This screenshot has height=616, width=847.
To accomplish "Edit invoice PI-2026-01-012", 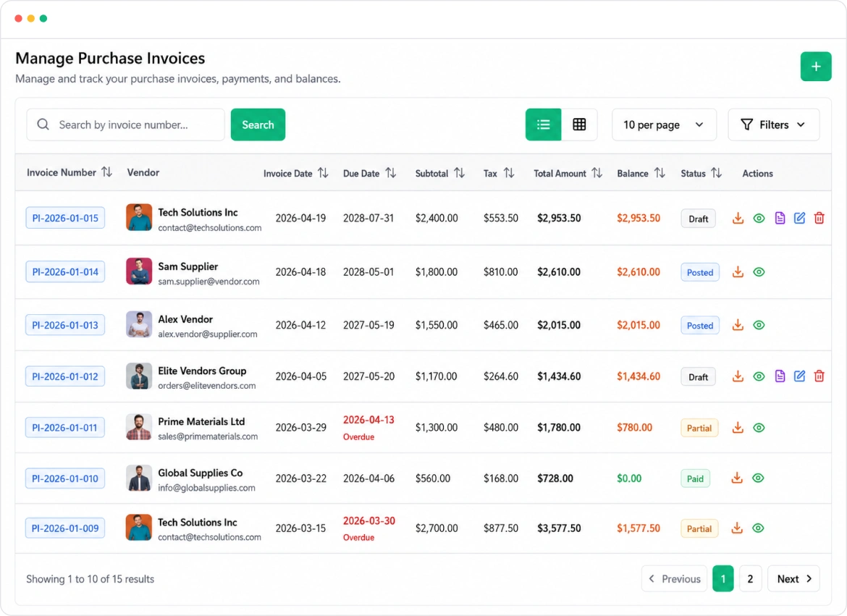I will pyautogui.click(x=799, y=376).
